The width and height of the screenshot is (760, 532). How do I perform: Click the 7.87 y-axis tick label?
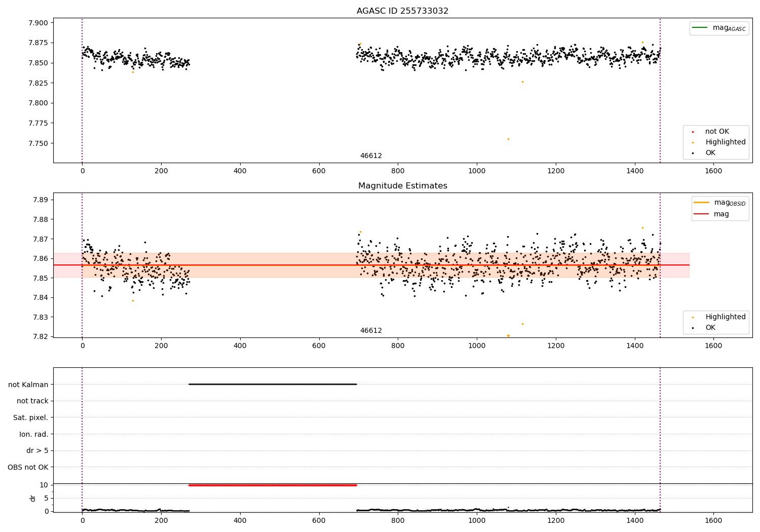pos(40,239)
